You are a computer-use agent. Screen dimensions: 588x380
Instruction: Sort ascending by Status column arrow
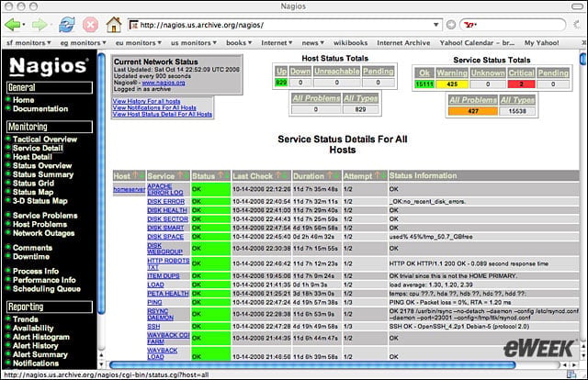(220, 175)
